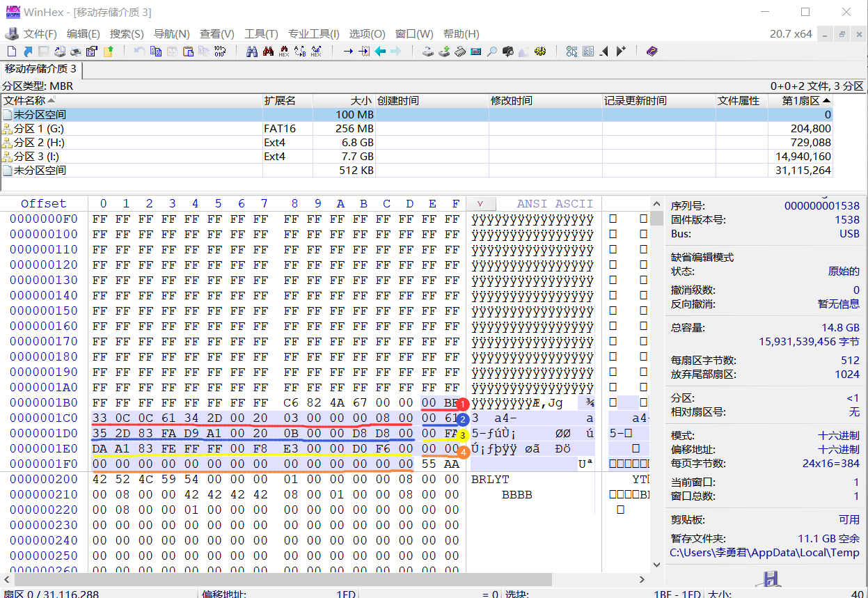868x598 pixels.
Task: Click the horizontal scrollbar right arrow
Action: (642, 579)
